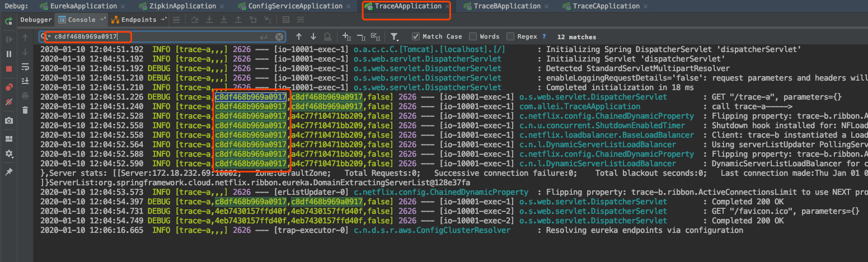868x262 pixels.
Task: Take thread dump with camera icon
Action: [x=8, y=120]
